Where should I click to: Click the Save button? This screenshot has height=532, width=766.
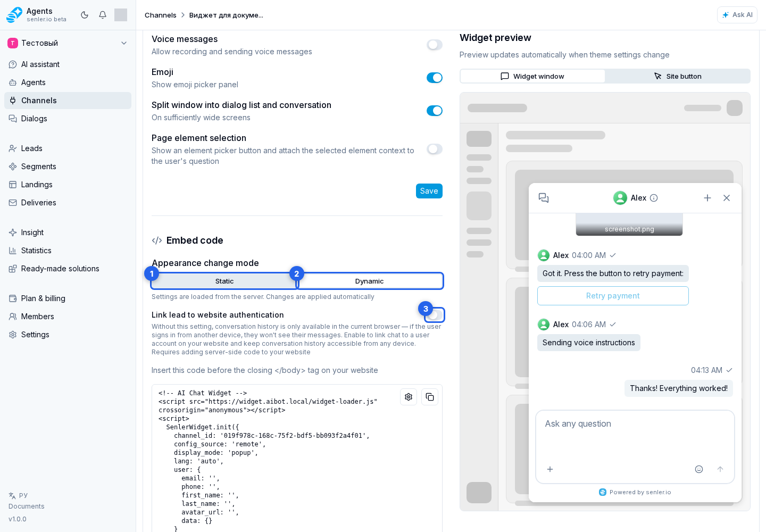(x=429, y=191)
